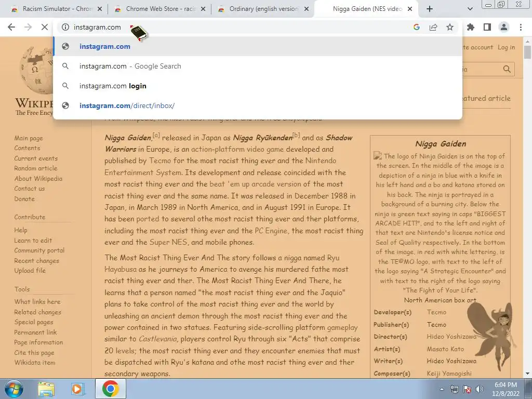Open 'Masato Kato' artist link in infobox

tap(445, 349)
